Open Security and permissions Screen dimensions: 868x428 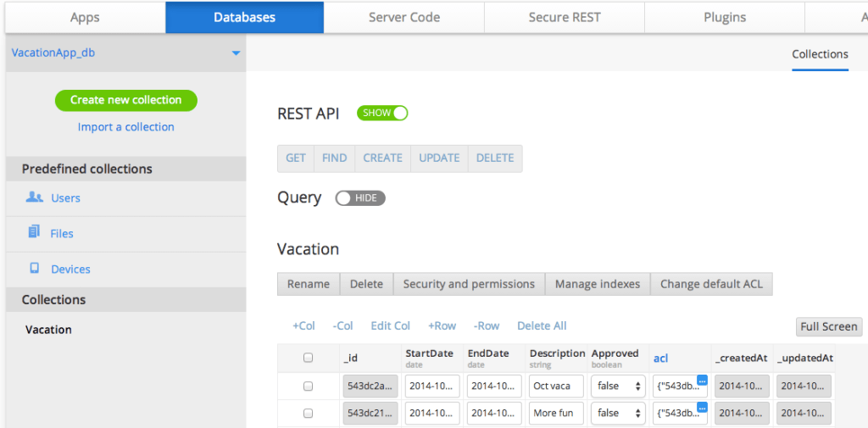click(x=469, y=284)
